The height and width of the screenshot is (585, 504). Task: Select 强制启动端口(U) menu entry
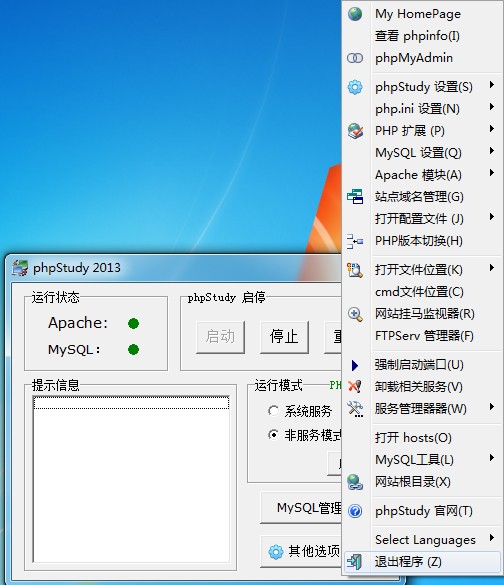tap(422, 365)
